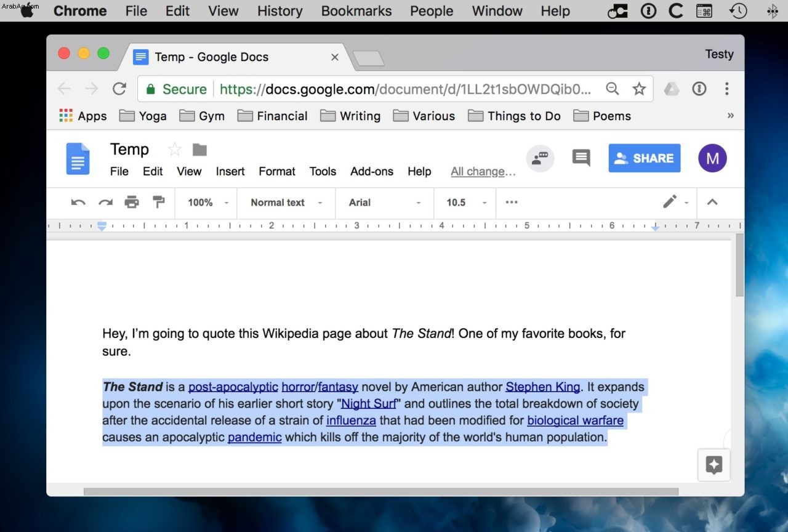This screenshot has height=532, width=788.
Task: Open the Arial font dropdown
Action: [x=385, y=202]
